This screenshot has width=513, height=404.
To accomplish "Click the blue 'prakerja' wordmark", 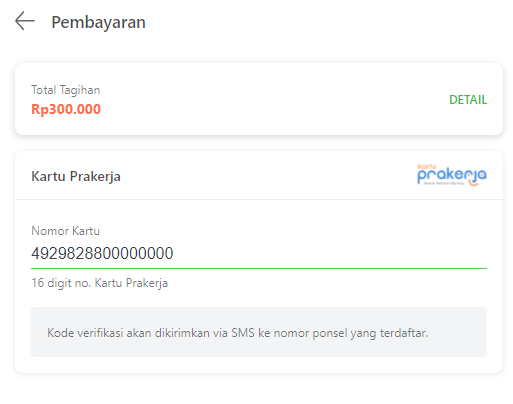I will click(x=452, y=176).
